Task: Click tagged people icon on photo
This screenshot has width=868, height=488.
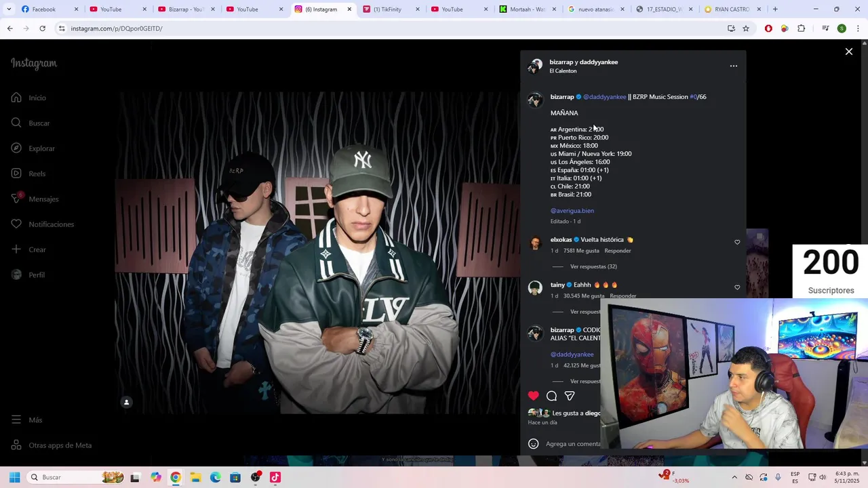Action: pyautogui.click(x=126, y=403)
